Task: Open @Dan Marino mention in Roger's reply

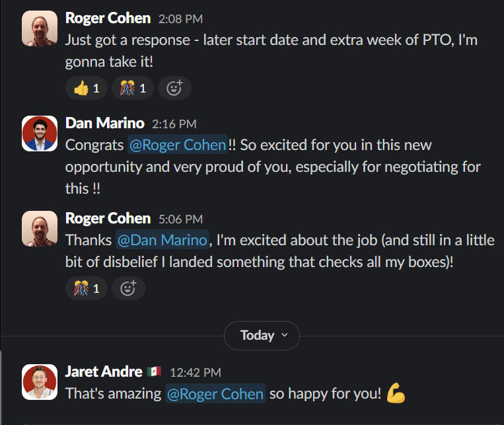Action: pos(163,239)
